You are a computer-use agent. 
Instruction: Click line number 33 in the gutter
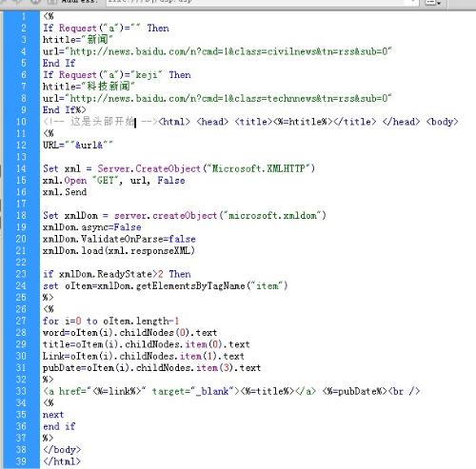click(21, 391)
